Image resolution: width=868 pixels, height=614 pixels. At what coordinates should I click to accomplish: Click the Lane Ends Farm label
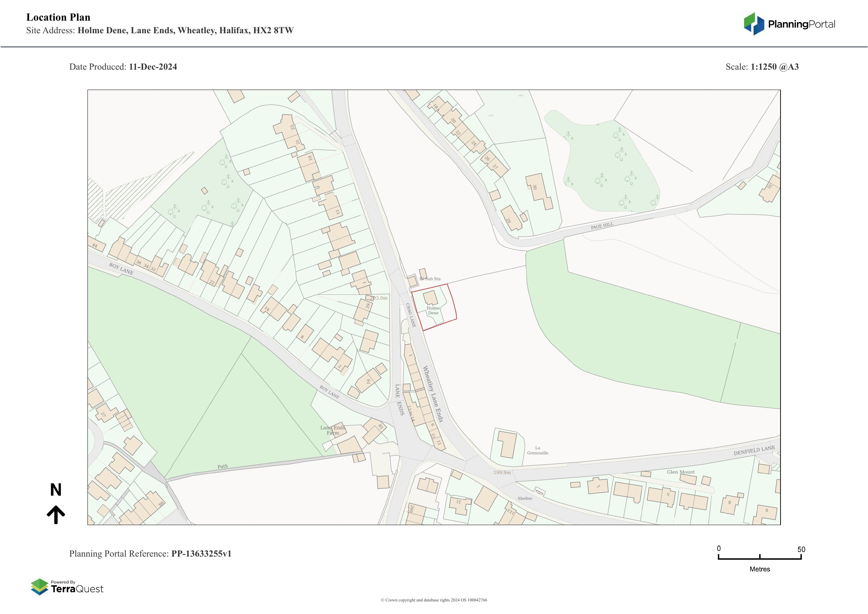point(333,430)
